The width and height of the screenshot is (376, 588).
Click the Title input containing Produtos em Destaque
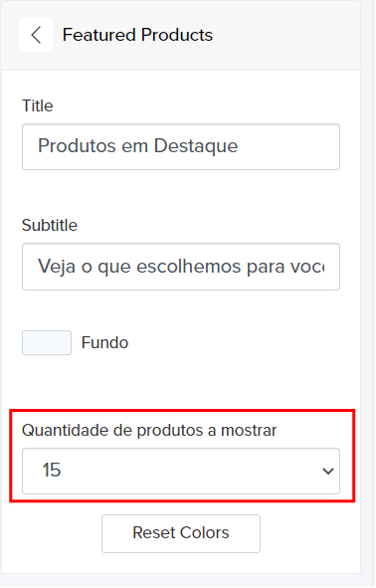pyautogui.click(x=181, y=146)
